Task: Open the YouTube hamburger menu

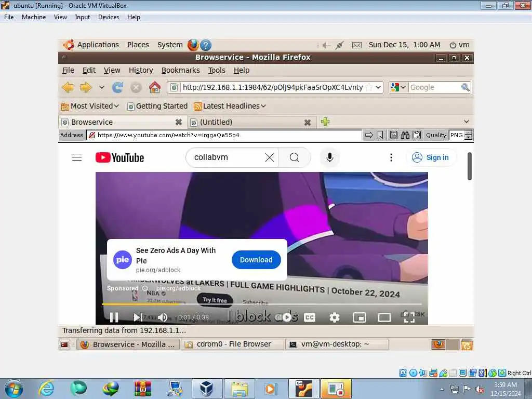Action: [x=77, y=157]
